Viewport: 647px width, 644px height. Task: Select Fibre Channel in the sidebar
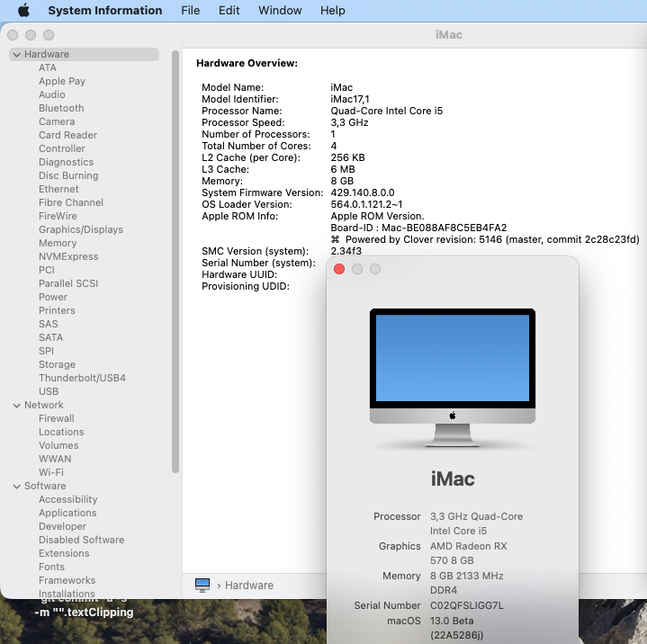click(x=71, y=202)
